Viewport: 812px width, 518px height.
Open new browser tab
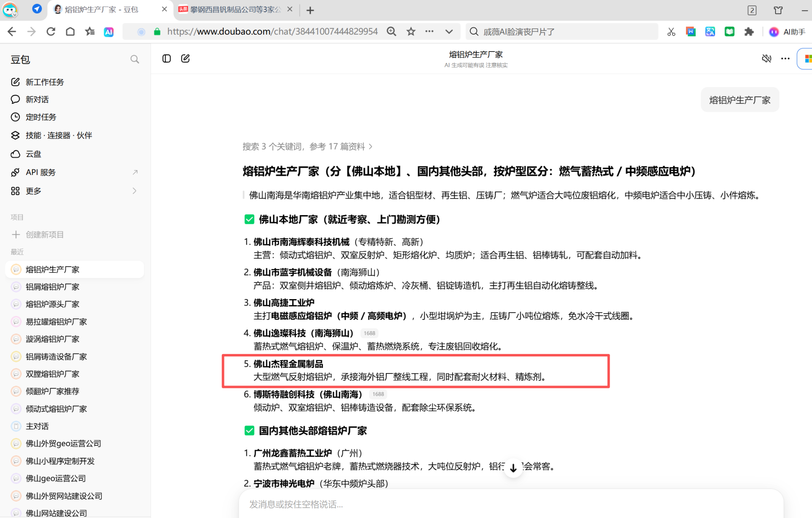[310, 10]
